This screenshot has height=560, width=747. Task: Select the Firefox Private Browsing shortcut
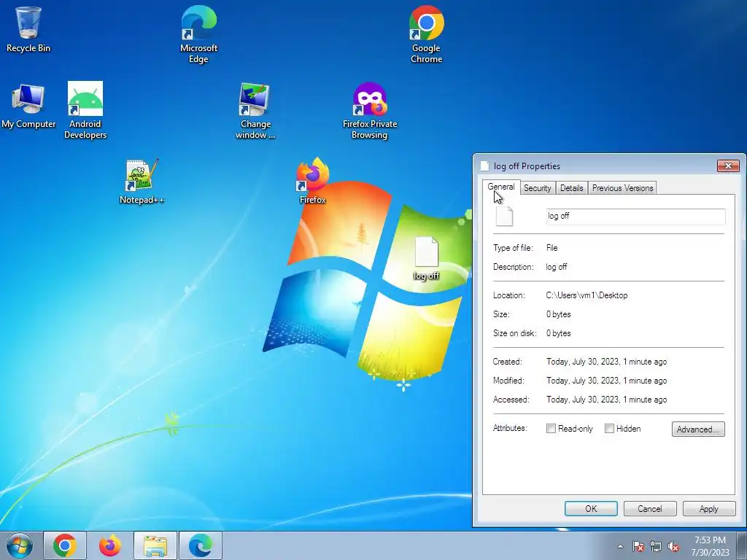tap(370, 111)
